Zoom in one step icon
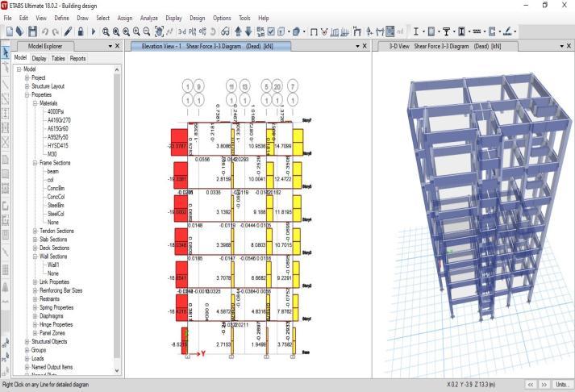This screenshot has width=575, height=392. (x=136, y=32)
